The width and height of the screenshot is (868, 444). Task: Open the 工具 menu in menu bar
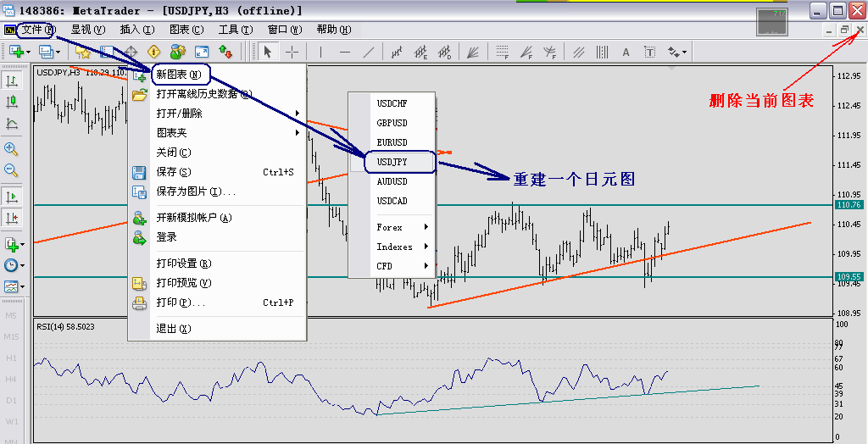click(x=235, y=30)
